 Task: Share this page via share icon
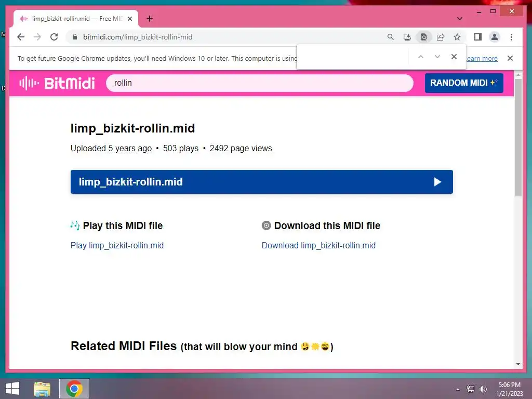(x=441, y=37)
